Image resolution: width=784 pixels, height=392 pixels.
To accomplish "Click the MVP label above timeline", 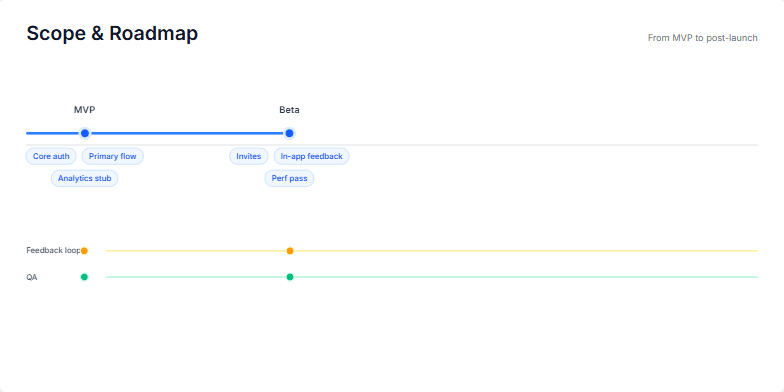I will coord(84,110).
